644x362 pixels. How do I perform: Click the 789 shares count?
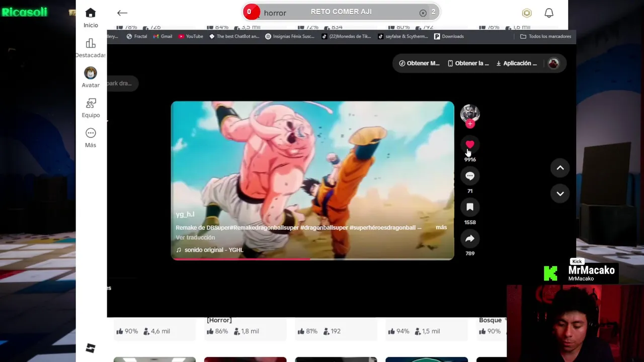coord(470,253)
